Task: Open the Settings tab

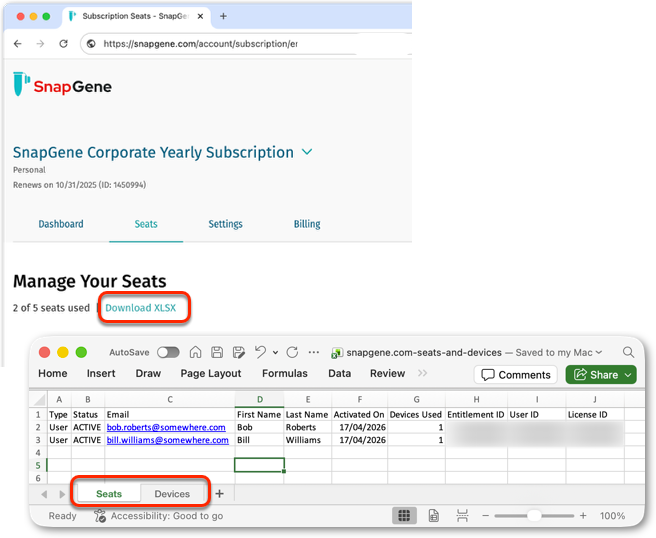Action: [226, 224]
